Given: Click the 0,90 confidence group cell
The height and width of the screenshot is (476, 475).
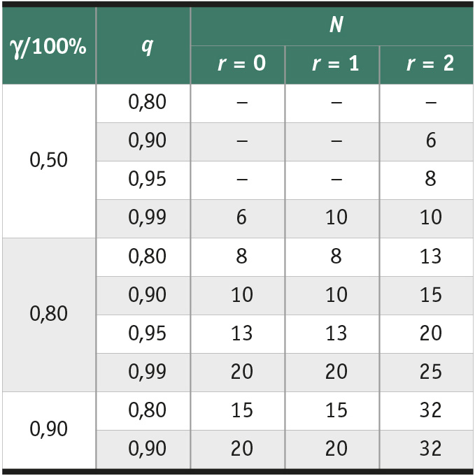Looking at the screenshot, I should [49, 430].
